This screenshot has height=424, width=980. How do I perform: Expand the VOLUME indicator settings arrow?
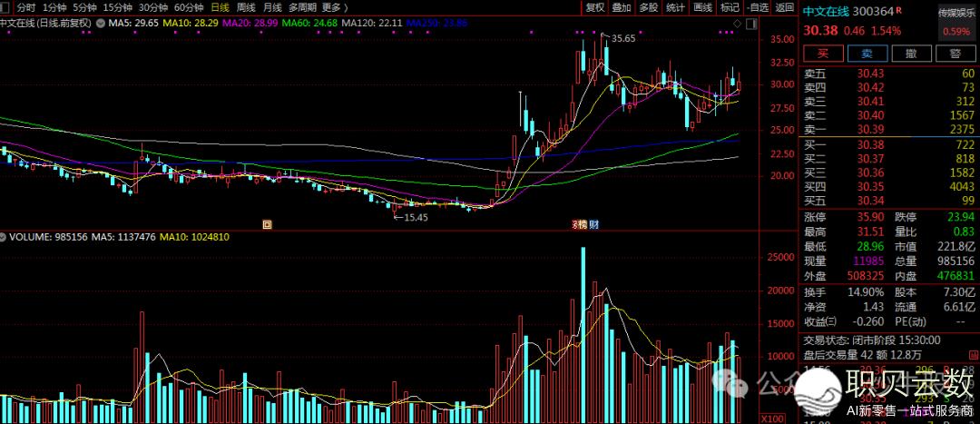pos(5,237)
